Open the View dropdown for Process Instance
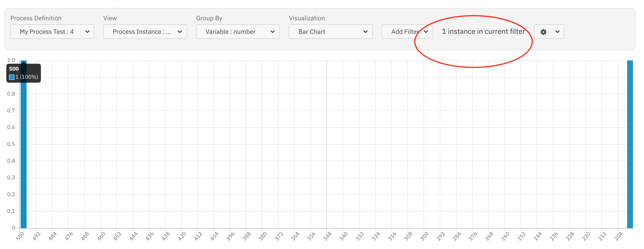The image size is (644, 249). 145,32
